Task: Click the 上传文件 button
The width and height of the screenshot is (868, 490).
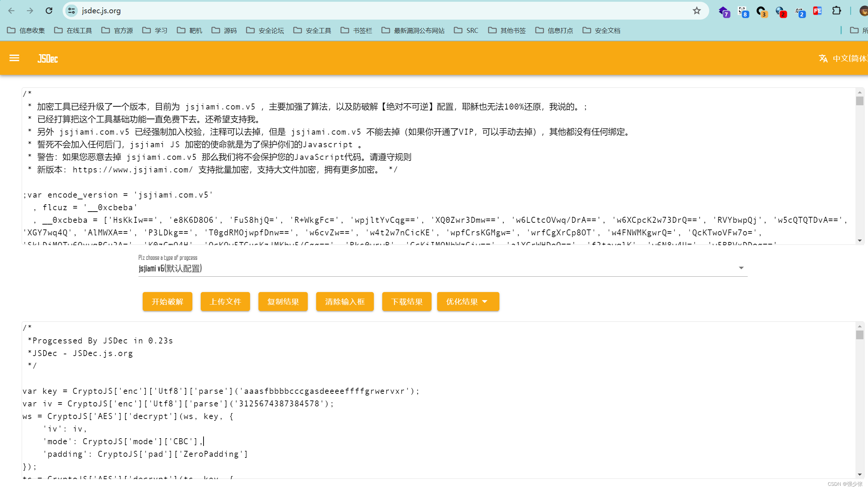Action: [225, 301]
